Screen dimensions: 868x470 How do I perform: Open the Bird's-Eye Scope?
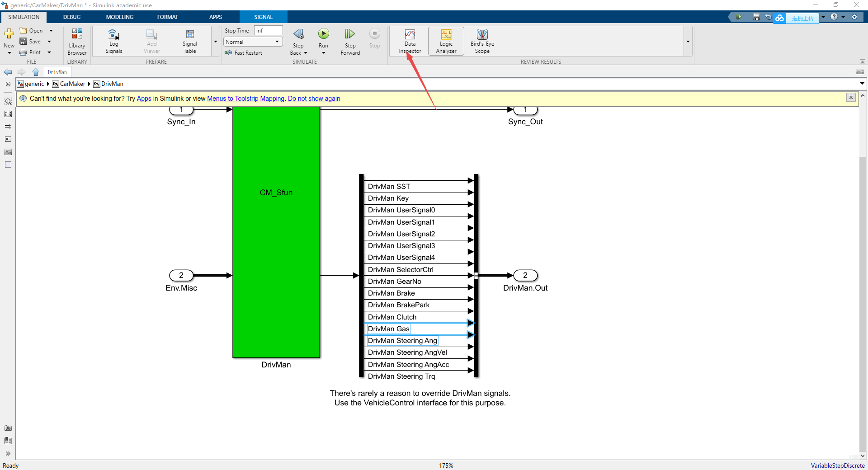pos(482,41)
